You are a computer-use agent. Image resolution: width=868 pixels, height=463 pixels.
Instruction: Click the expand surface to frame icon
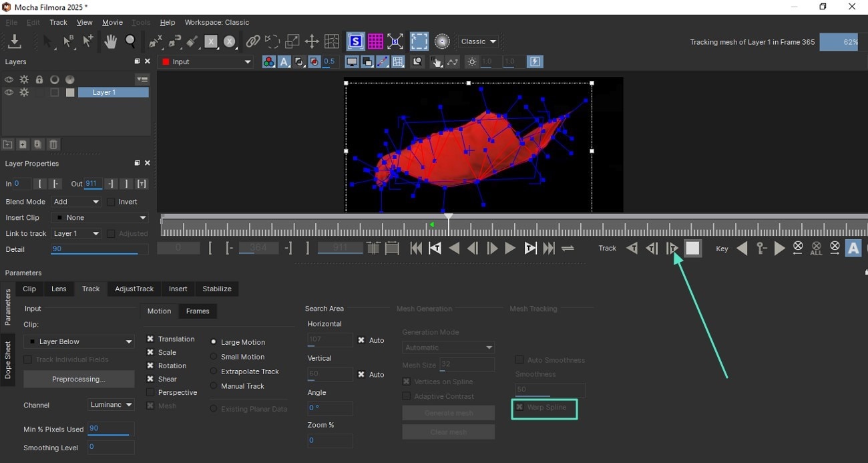395,41
